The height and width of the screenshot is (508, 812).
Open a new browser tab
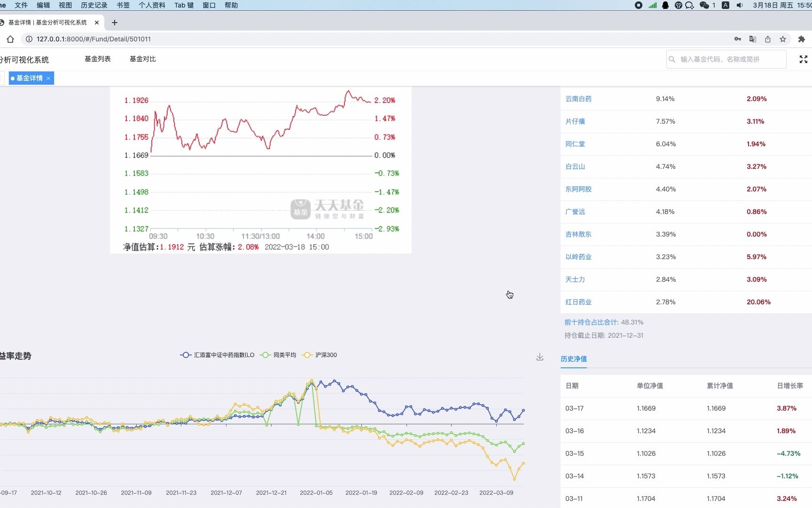pos(115,22)
